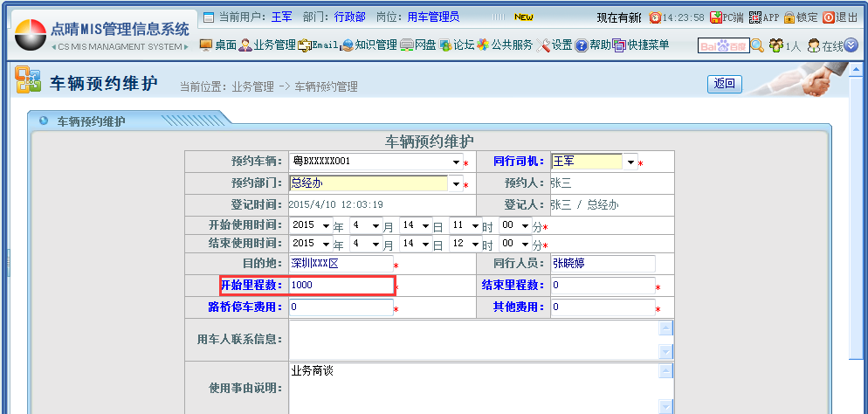Open the 桌面 desktop menu item
This screenshot has height=414, width=868.
[x=218, y=45]
